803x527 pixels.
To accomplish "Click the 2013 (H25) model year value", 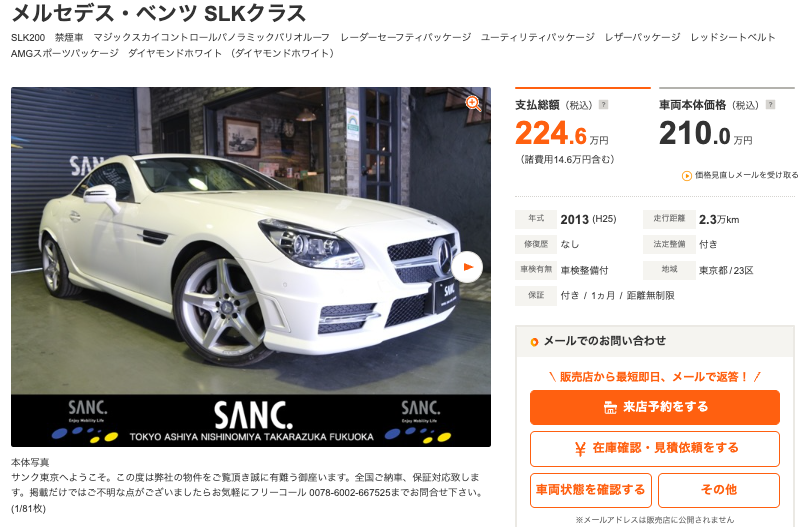I will pos(588,219).
